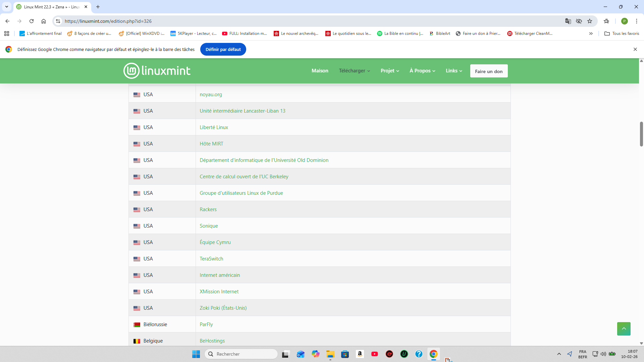Click the tracking protection eye icon
Viewport: 644px width, 362px height.
[579, 21]
